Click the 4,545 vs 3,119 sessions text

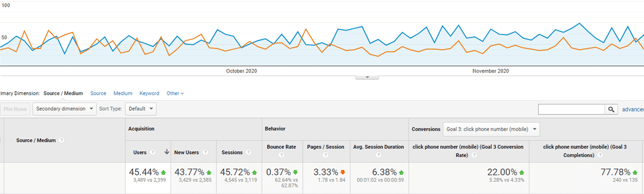click(241, 181)
